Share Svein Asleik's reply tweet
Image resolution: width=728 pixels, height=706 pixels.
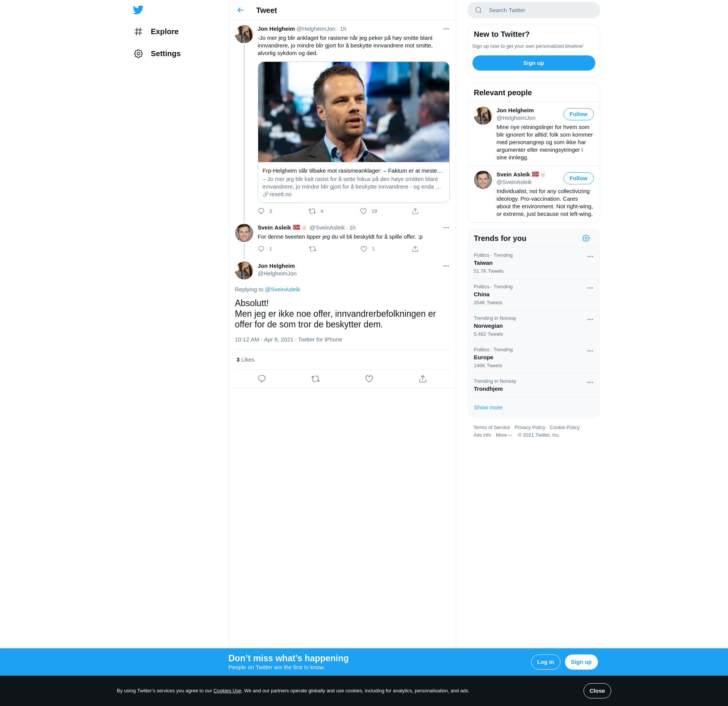[x=415, y=249]
